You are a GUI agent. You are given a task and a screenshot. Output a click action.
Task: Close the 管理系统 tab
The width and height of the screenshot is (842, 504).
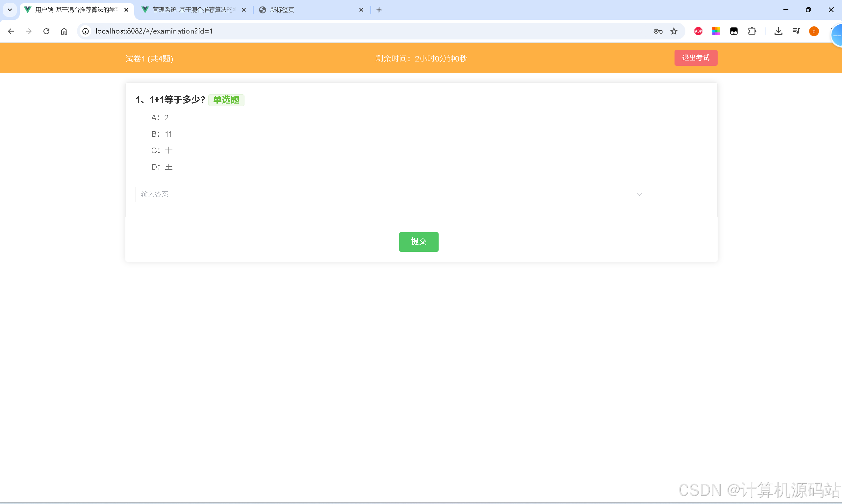pyautogui.click(x=243, y=10)
